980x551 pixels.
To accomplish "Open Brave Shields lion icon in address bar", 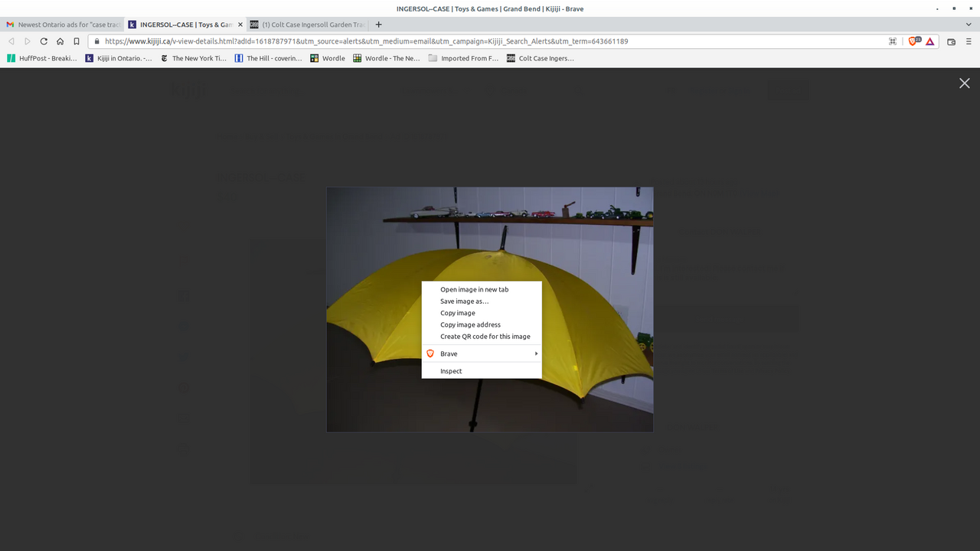I will (913, 41).
